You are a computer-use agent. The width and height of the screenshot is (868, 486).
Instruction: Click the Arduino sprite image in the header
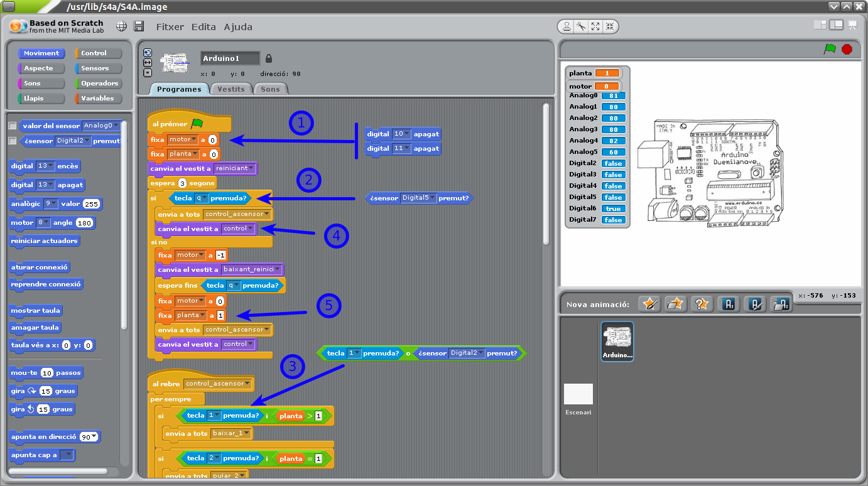point(175,62)
